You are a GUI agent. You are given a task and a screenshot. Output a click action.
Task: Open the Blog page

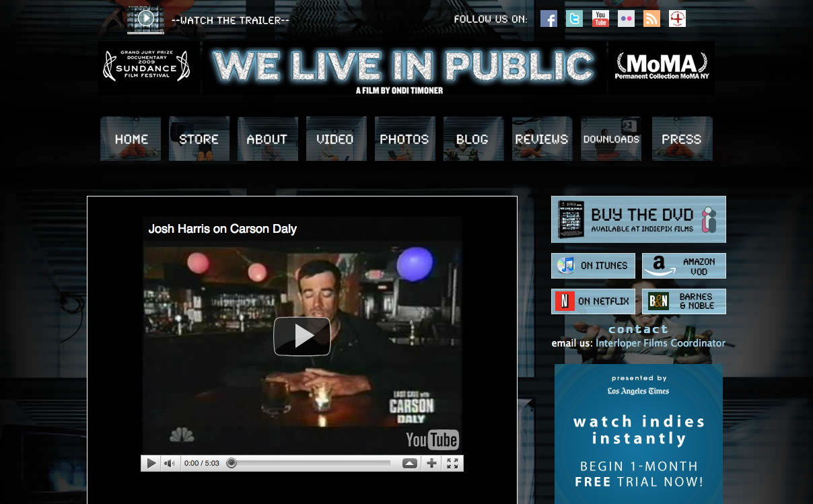(x=473, y=139)
